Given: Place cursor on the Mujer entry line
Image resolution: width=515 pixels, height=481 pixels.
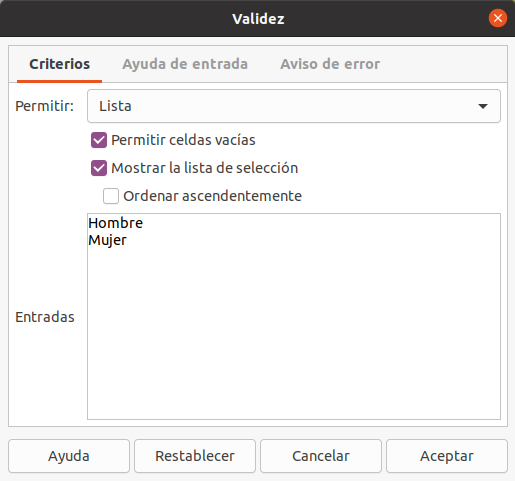Looking at the screenshot, I should click(107, 240).
